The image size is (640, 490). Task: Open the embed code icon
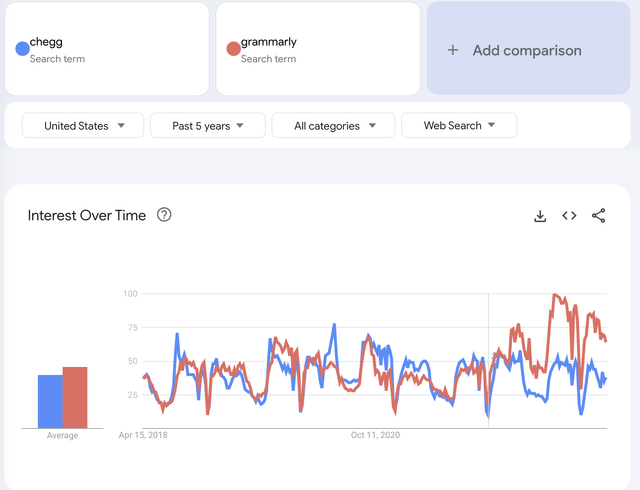coord(569,216)
